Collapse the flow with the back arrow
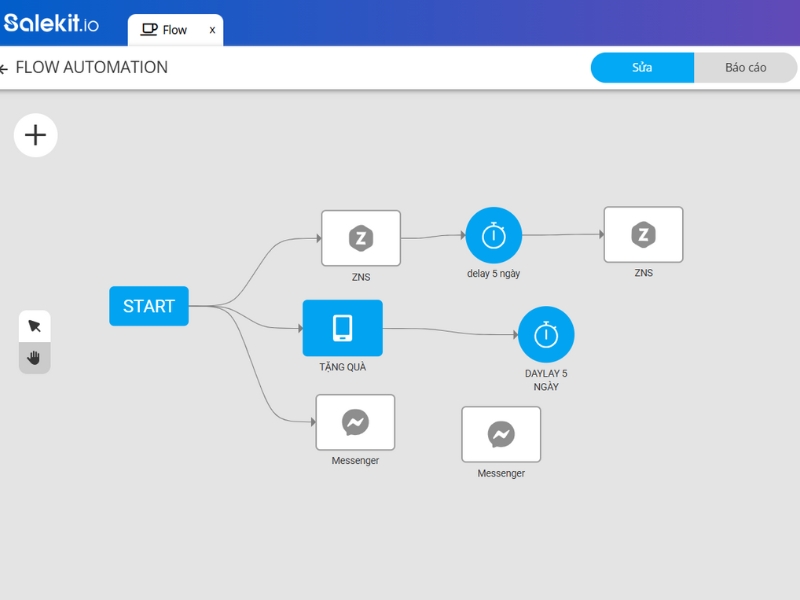Image resolution: width=800 pixels, height=600 pixels. click(x=10, y=69)
